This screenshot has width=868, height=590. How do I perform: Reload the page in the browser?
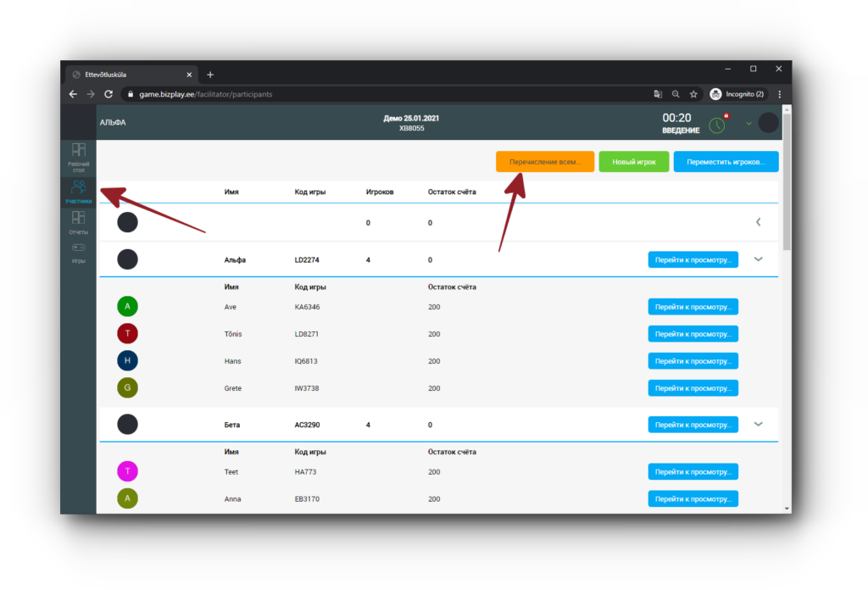pyautogui.click(x=108, y=94)
